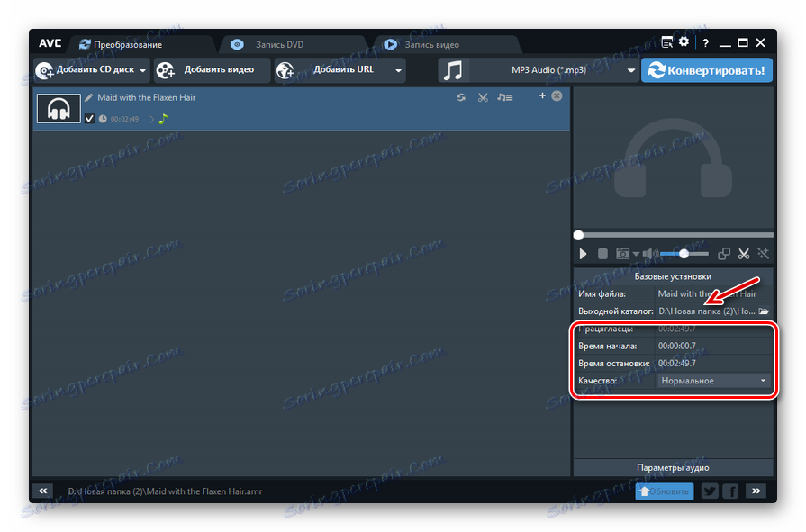Click the file path text in status bar
The width and height of the screenshot is (806, 532).
coord(165,491)
